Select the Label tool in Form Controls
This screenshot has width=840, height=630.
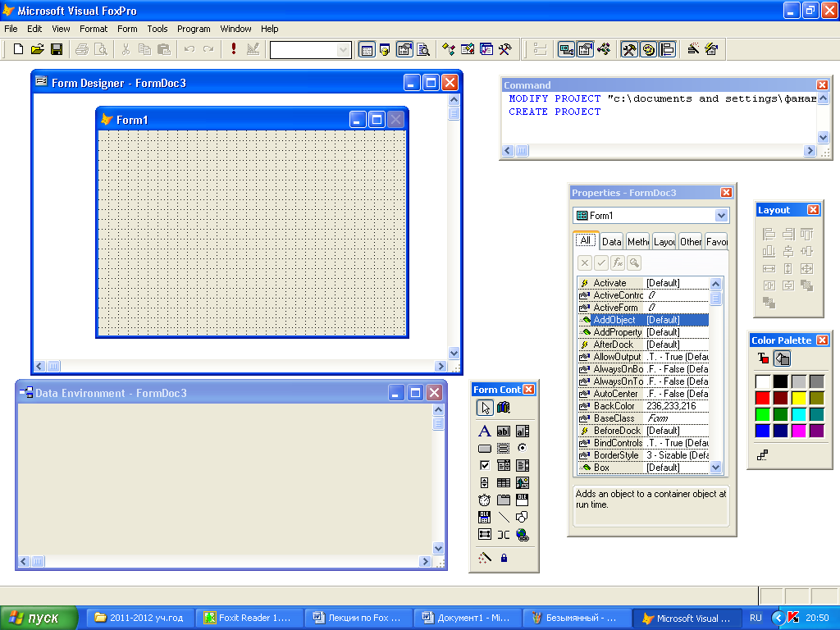point(484,431)
